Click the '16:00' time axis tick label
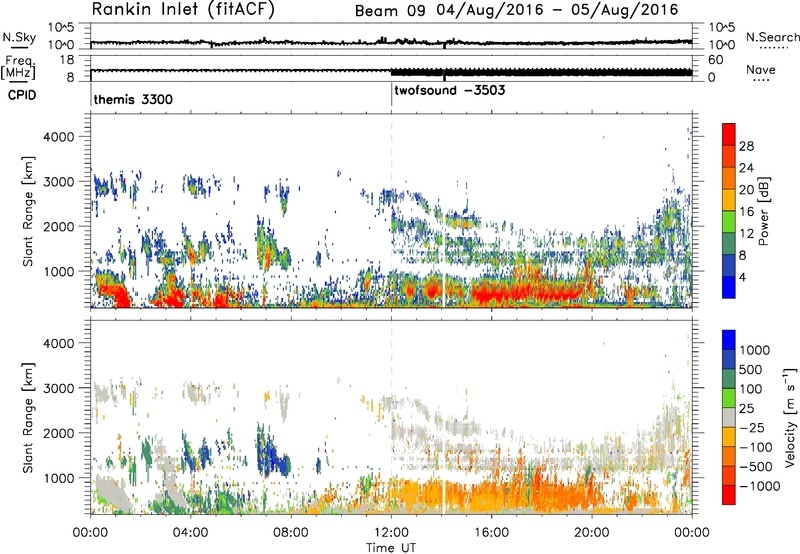Image resolution: width=800 pixels, height=554 pixels. [491, 533]
